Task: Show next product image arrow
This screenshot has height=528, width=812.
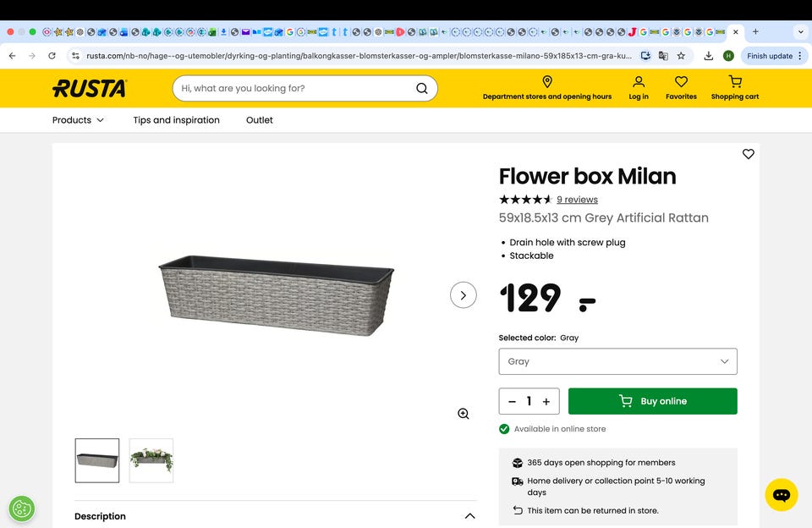Action: click(464, 295)
